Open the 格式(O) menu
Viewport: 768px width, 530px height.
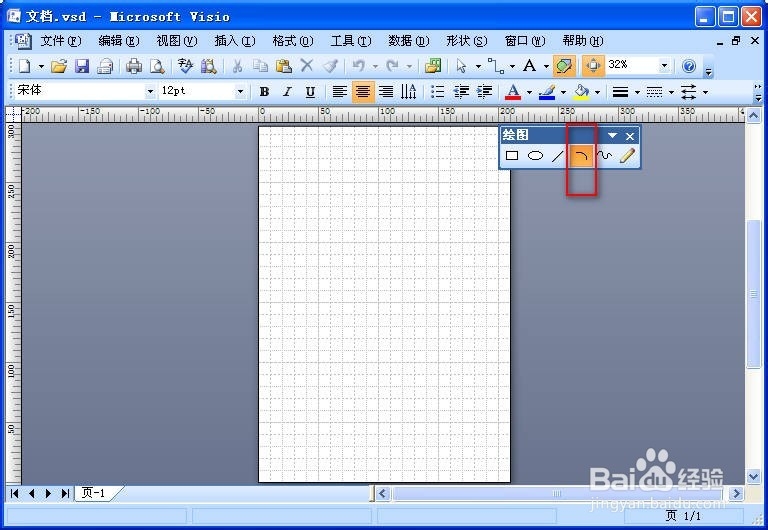(x=293, y=41)
